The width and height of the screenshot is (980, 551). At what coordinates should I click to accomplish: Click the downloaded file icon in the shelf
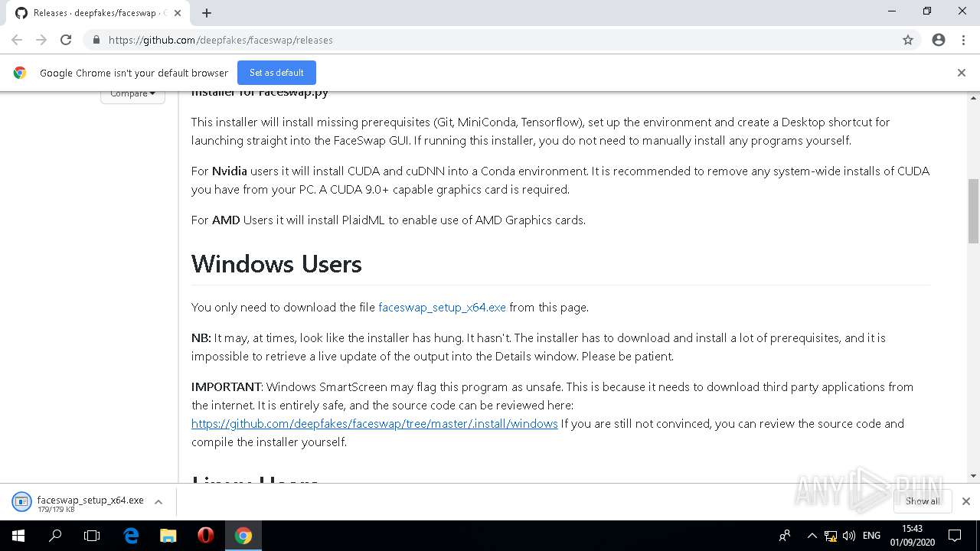click(21, 501)
